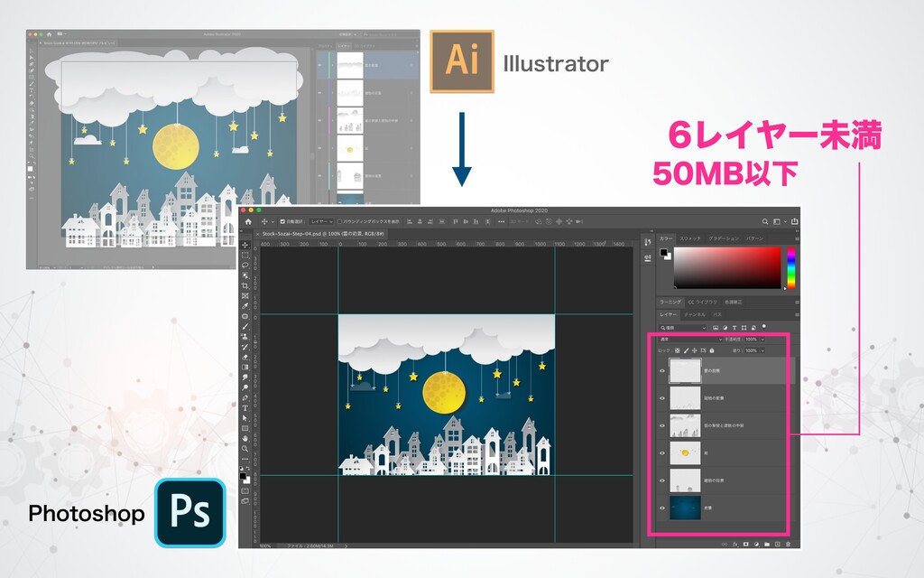924x578 pixels.
Task: Select the Clone Stamp tool
Action: [x=245, y=336]
